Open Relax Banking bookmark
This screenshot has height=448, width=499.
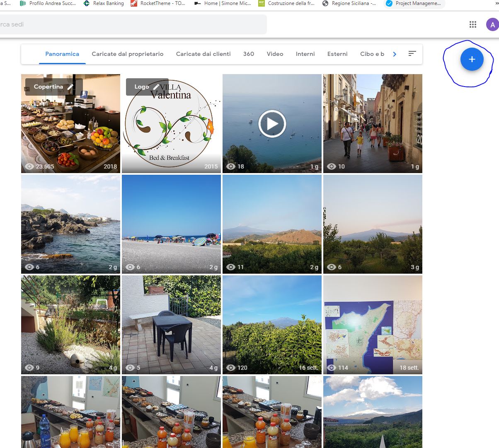[104, 3]
